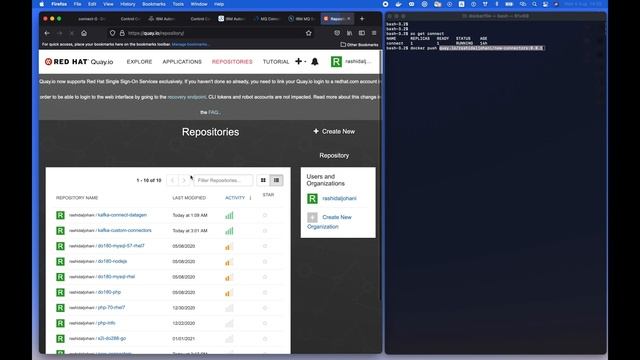This screenshot has height=360, width=640.
Task: Open the Applications page in Quay
Action: tap(182, 62)
